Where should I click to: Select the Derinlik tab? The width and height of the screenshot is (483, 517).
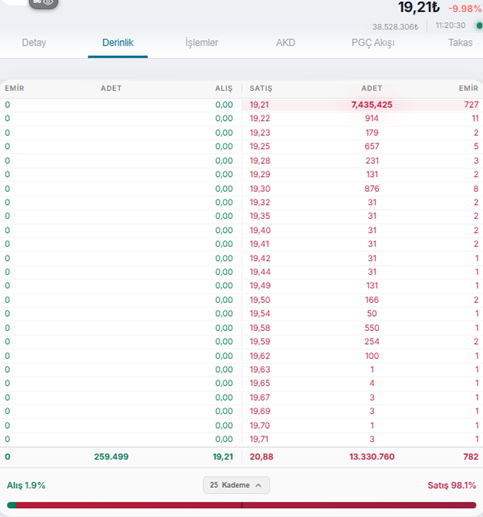[118, 43]
